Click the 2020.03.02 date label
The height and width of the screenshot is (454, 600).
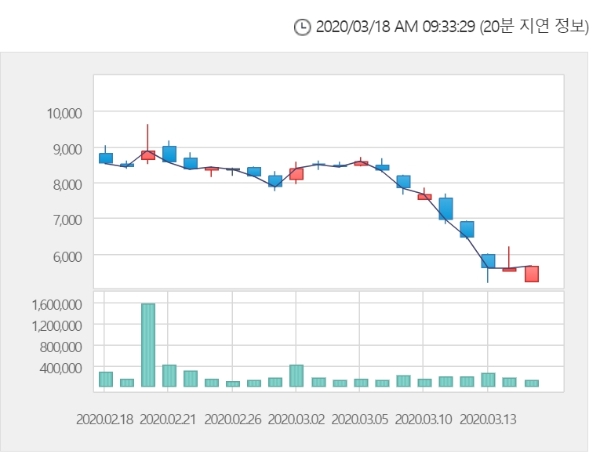pos(296,419)
